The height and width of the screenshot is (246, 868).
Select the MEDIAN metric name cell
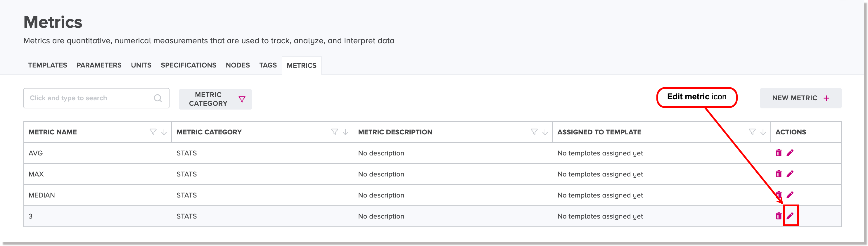(98, 195)
